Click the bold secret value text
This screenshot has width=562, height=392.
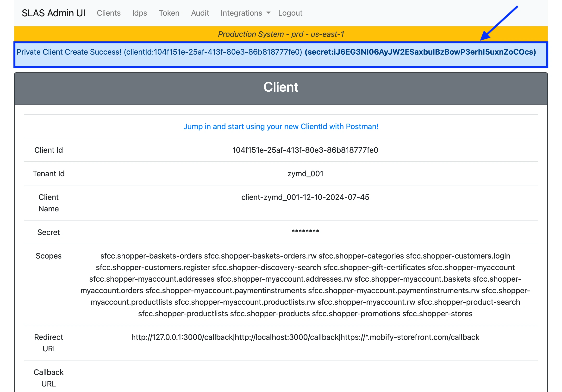coord(420,52)
